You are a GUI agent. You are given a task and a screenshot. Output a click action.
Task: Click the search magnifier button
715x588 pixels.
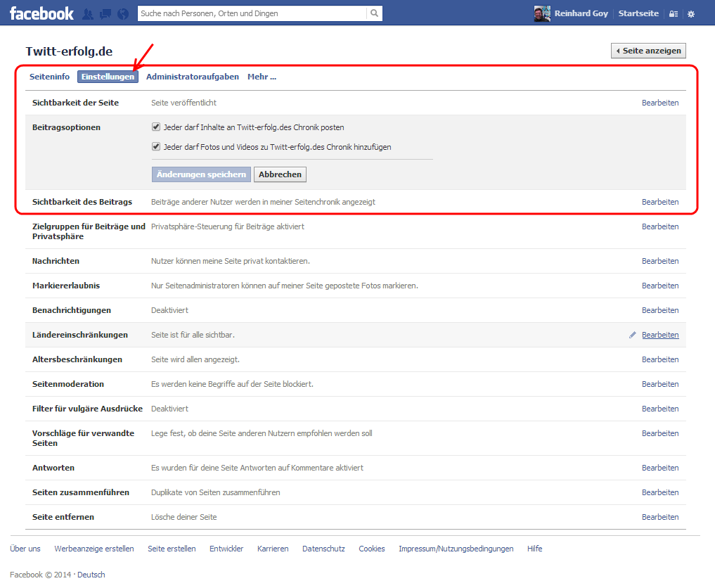coord(374,13)
